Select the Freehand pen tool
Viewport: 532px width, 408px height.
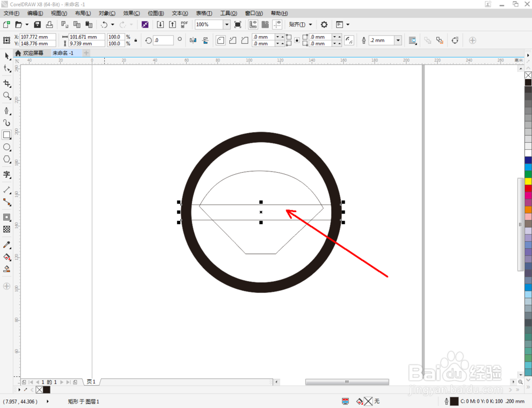pyautogui.click(x=7, y=111)
